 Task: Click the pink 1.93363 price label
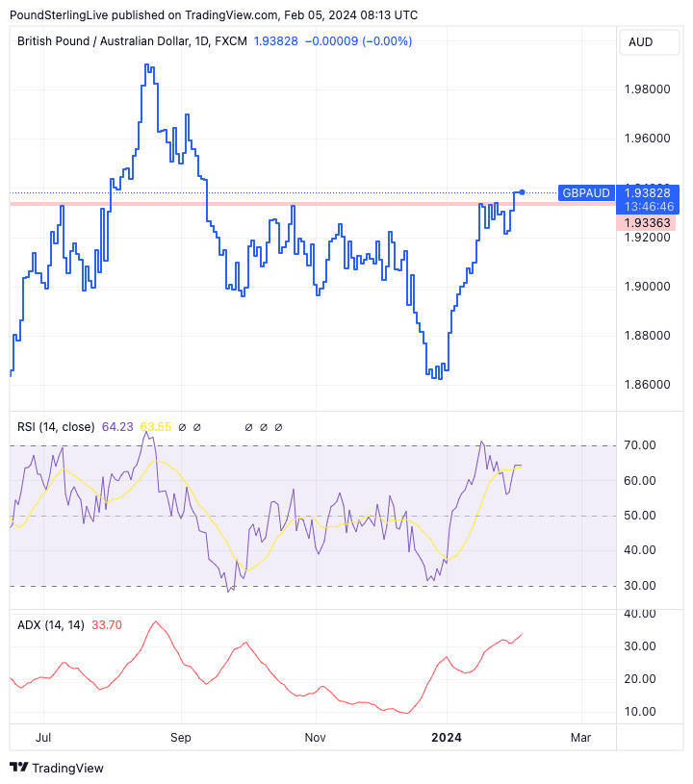(x=650, y=223)
